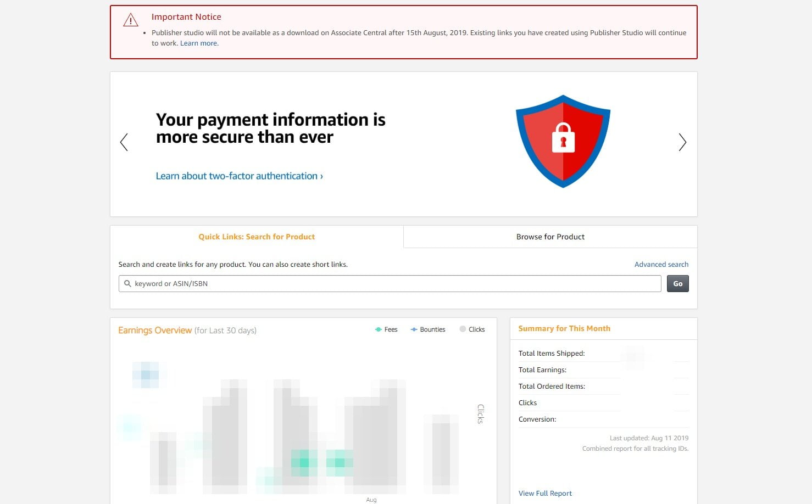Toggle Fees series in chart legend
The width and height of the screenshot is (812, 504).
coord(386,329)
